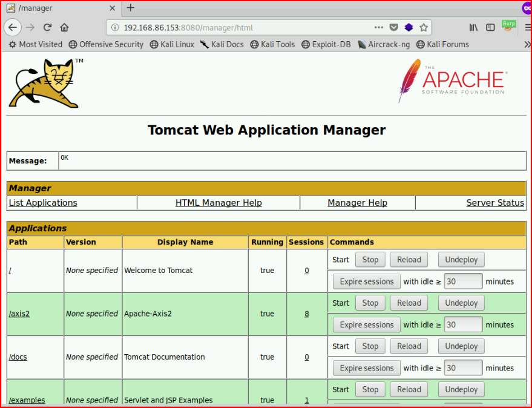Expire sessions for Tomcat Documentation
532x408 pixels.
(x=367, y=367)
